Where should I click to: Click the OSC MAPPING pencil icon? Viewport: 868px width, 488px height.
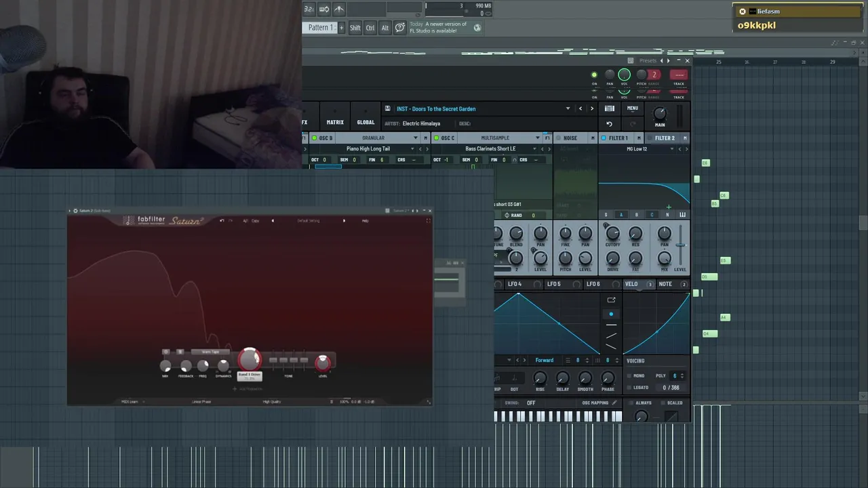point(614,403)
